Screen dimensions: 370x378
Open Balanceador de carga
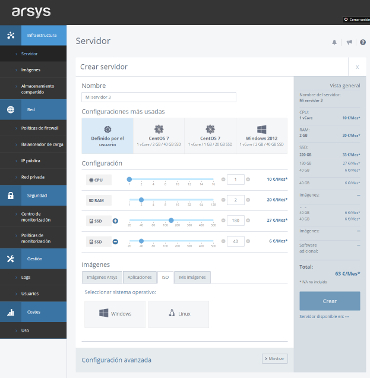coord(33,144)
